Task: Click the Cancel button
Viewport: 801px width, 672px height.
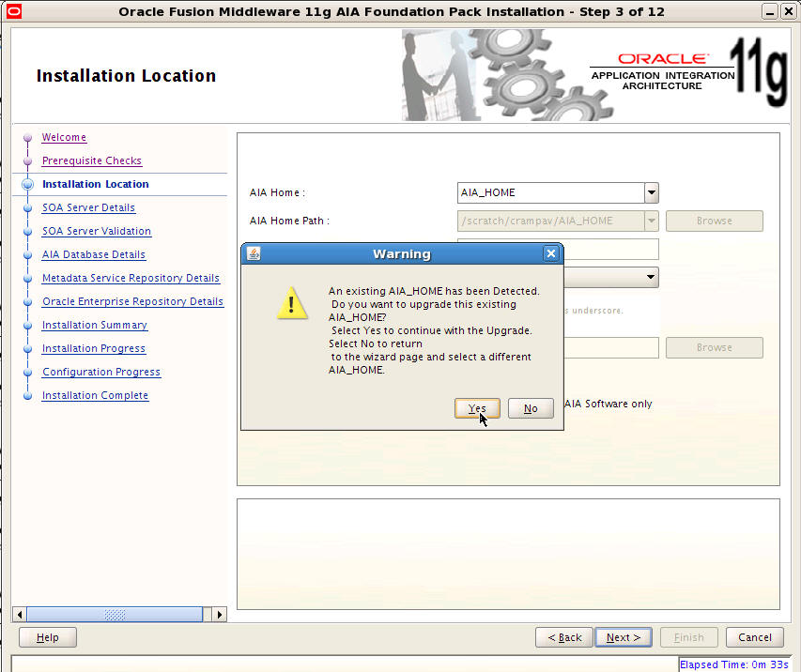Action: coord(755,638)
